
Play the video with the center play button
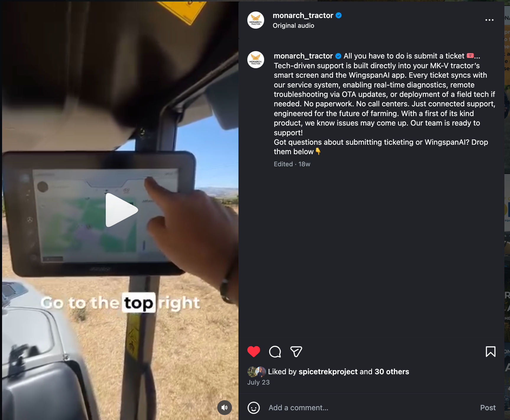pyautogui.click(x=121, y=210)
